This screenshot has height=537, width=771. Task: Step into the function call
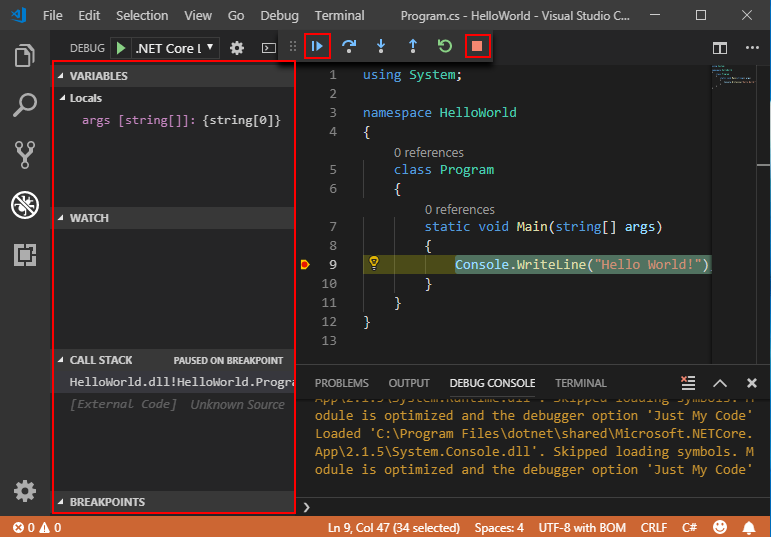pos(381,46)
